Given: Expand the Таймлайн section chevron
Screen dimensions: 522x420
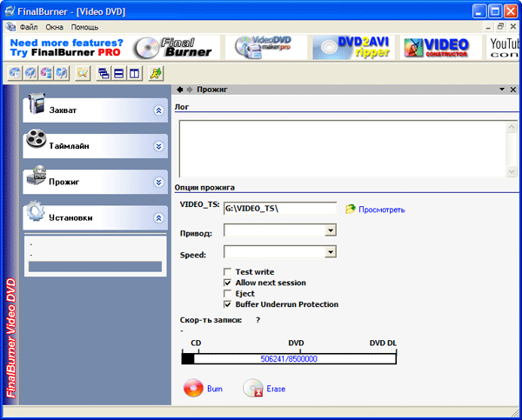Looking at the screenshot, I should [x=159, y=146].
